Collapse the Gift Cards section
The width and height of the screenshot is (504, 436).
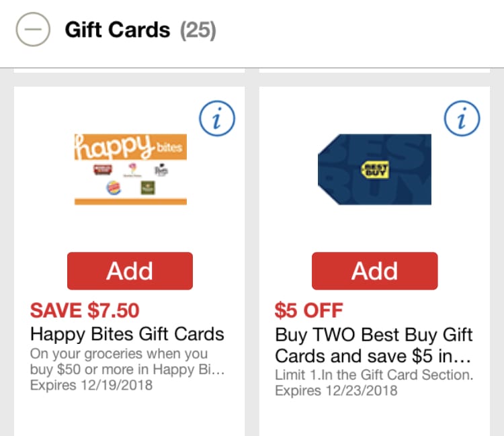pos(32,30)
